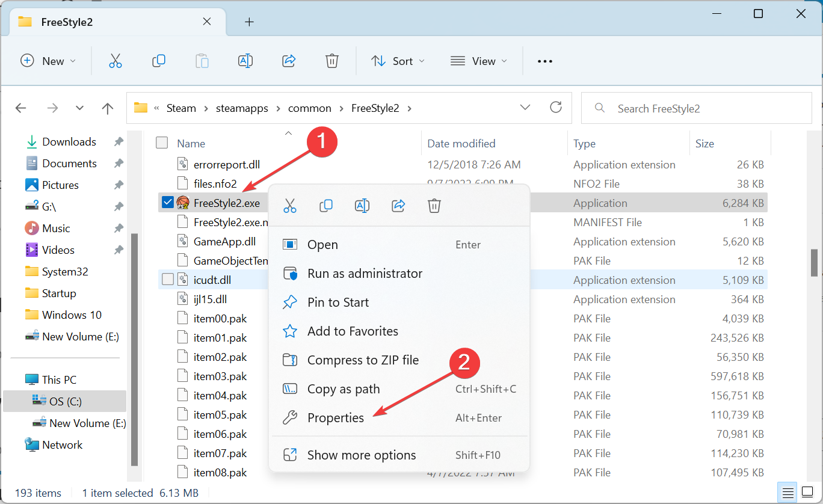Delete using the context menu trash icon

pos(434,206)
